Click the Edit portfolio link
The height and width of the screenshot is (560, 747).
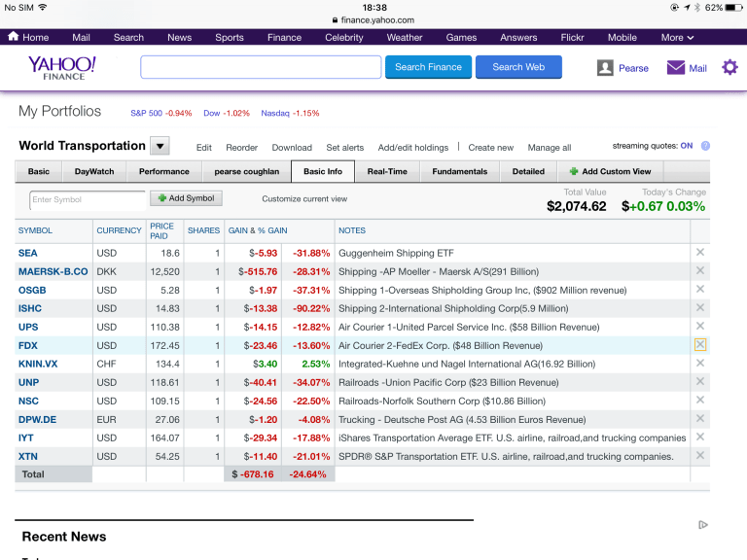[204, 148]
